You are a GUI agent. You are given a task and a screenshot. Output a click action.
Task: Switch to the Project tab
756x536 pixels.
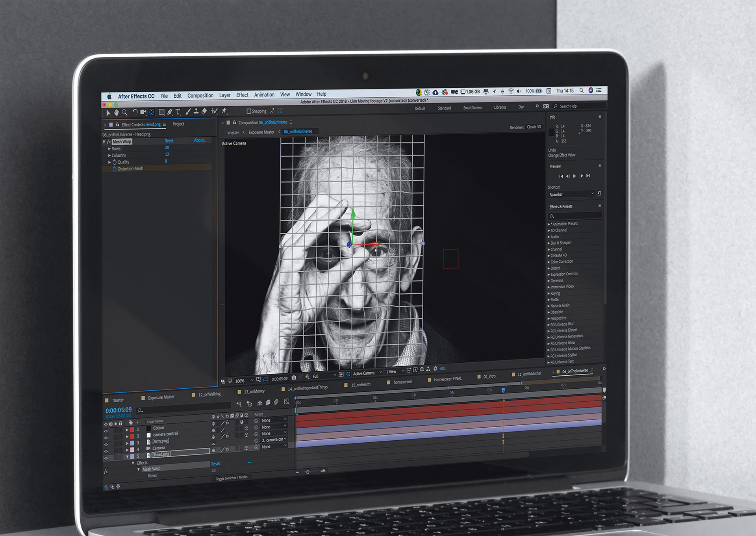[178, 124]
